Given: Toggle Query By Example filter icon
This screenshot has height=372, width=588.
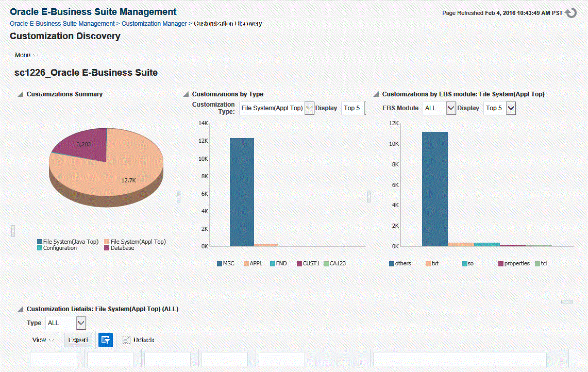Looking at the screenshot, I should point(105,340).
